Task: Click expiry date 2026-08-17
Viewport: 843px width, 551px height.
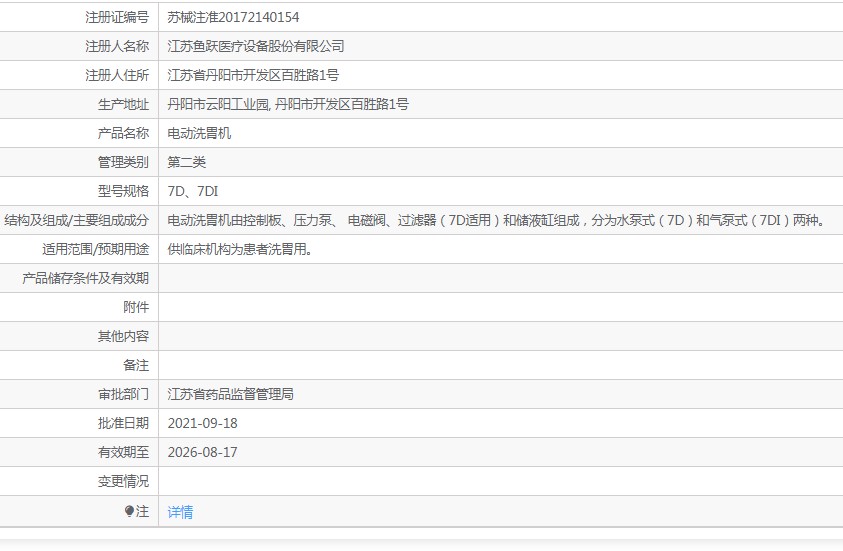Action: click(x=202, y=452)
